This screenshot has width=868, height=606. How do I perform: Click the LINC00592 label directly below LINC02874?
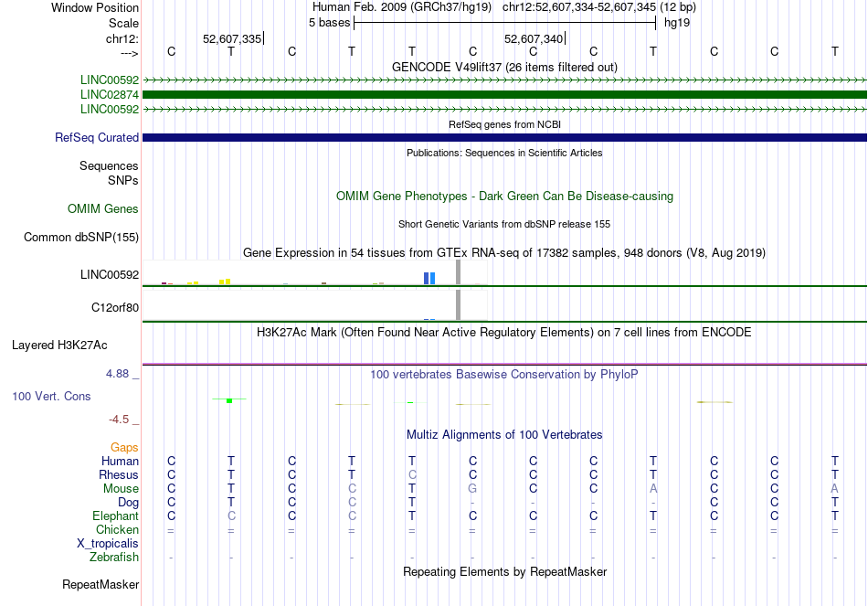pyautogui.click(x=110, y=109)
